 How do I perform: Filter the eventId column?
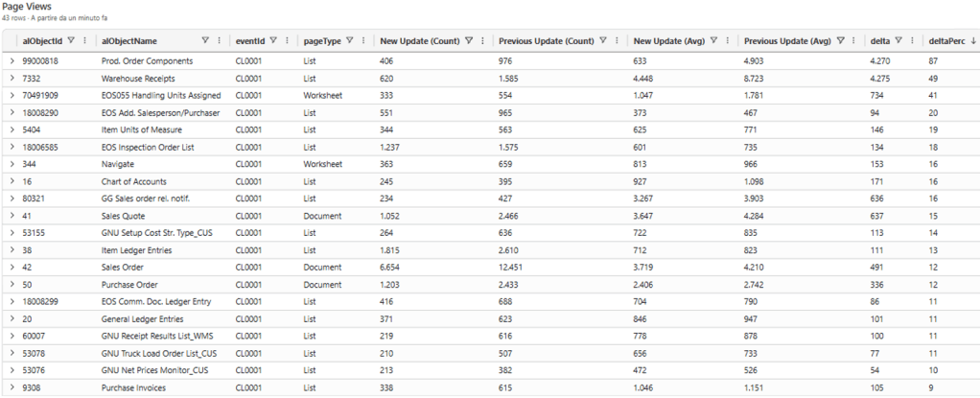[273, 40]
